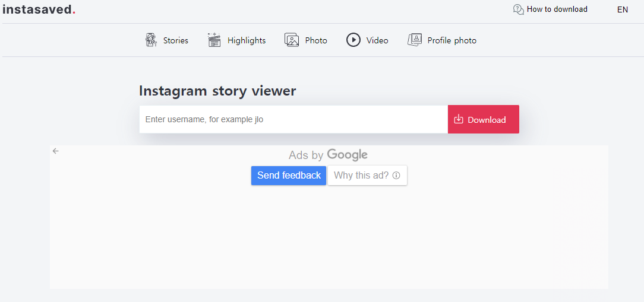644x302 pixels.
Task: Click the Photo picture icon
Action: [292, 40]
